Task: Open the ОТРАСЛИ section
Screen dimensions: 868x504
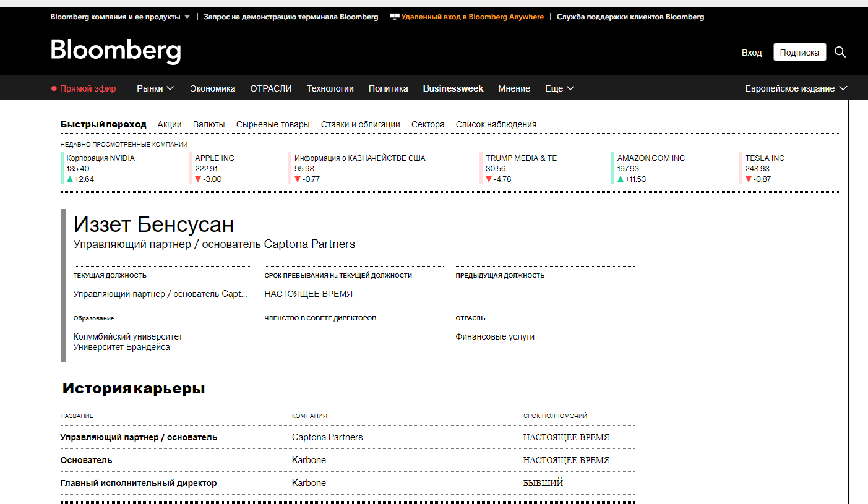Action: 271,88
